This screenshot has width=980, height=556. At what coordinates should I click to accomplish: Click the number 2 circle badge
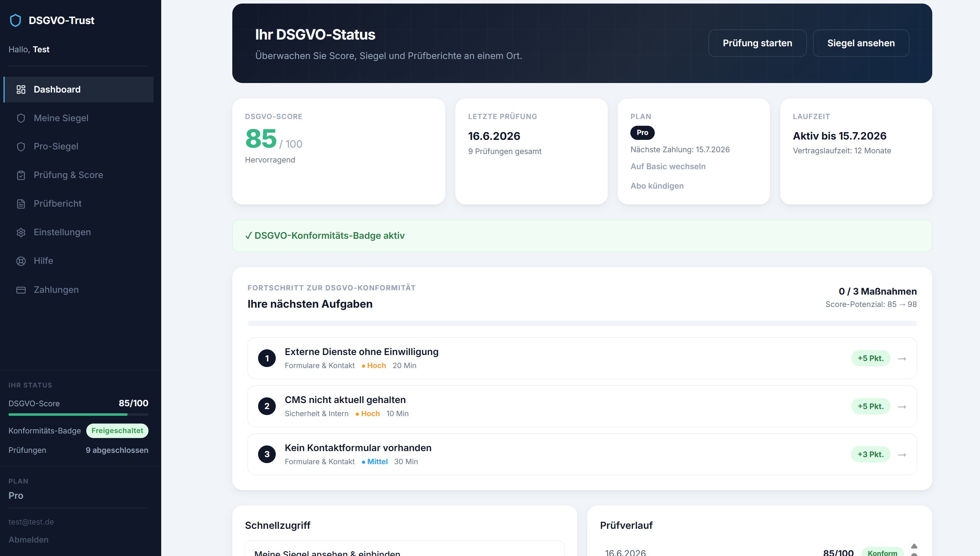coord(267,406)
